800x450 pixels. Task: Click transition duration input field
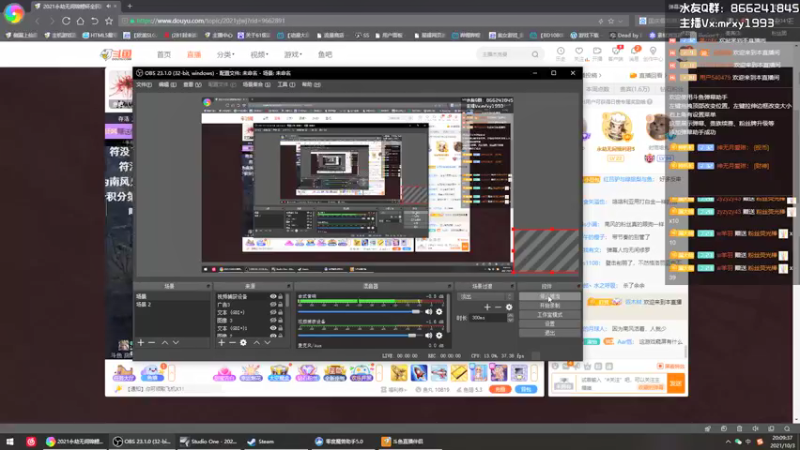(488, 318)
